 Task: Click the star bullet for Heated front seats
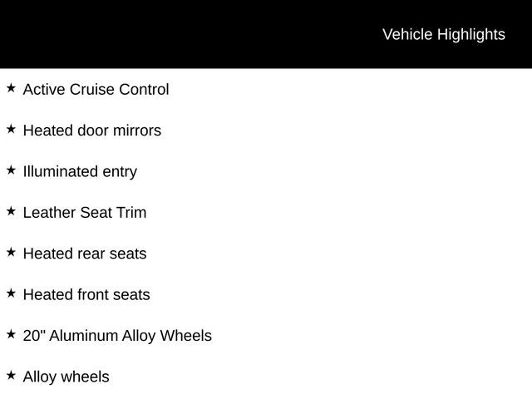pos(11,293)
